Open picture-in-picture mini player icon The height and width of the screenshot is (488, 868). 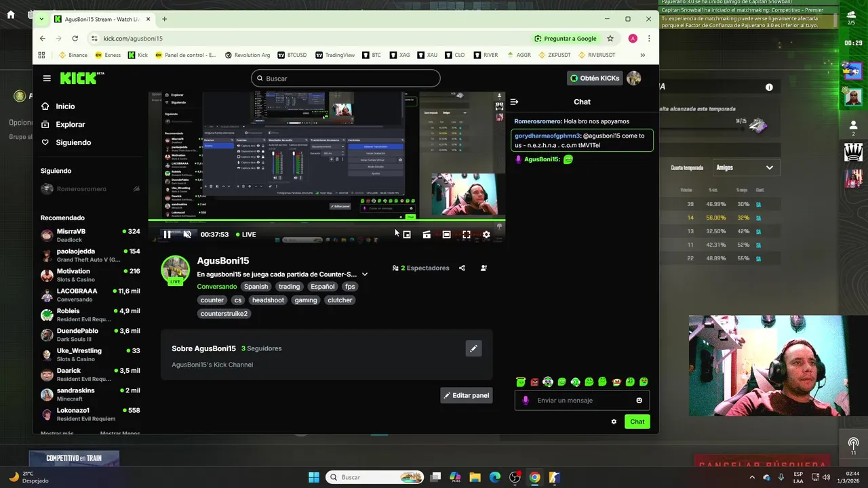[407, 235]
